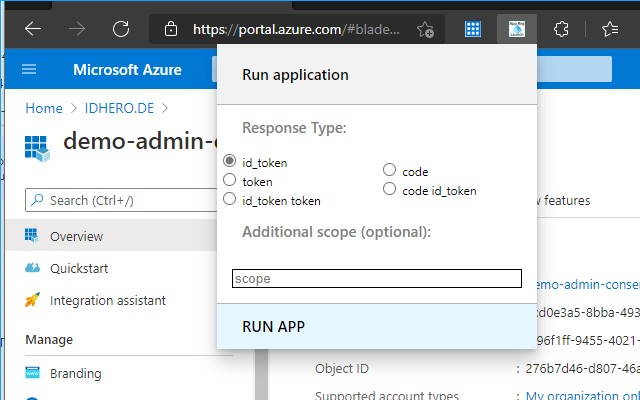Click the Response Type label
The width and height of the screenshot is (640, 400).
(294, 128)
